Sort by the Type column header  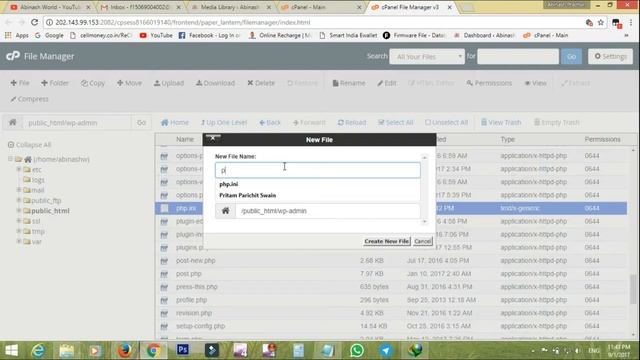pos(507,139)
